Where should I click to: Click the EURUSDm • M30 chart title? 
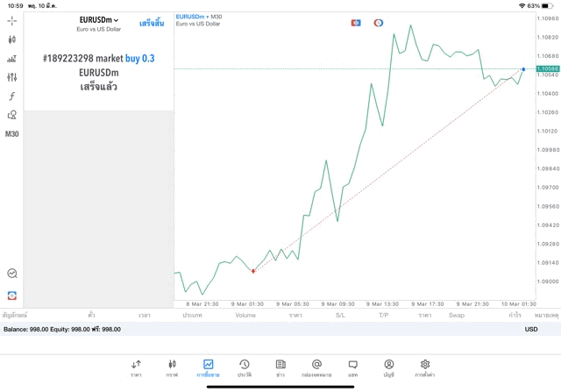199,17
